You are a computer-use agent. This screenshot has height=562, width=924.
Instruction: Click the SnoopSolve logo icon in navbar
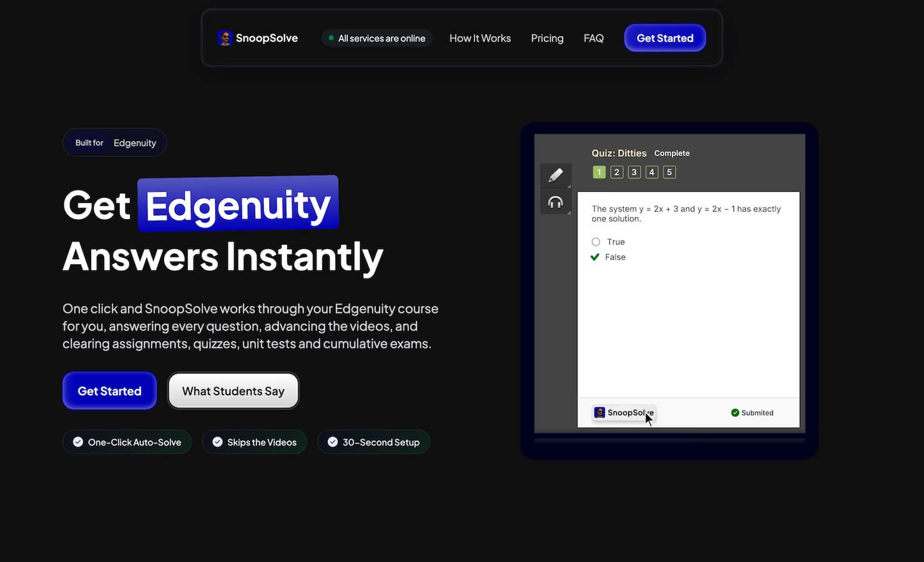225,38
